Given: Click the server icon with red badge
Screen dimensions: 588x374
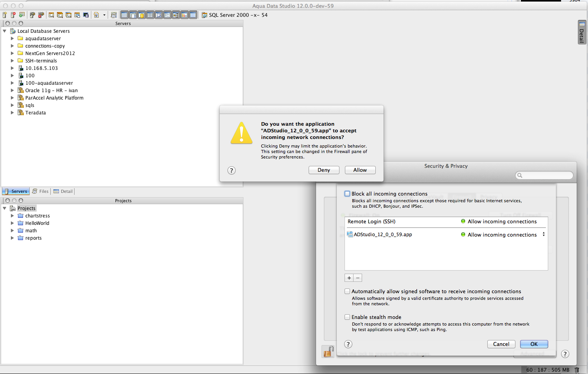Looking at the screenshot, I should 13,15.
